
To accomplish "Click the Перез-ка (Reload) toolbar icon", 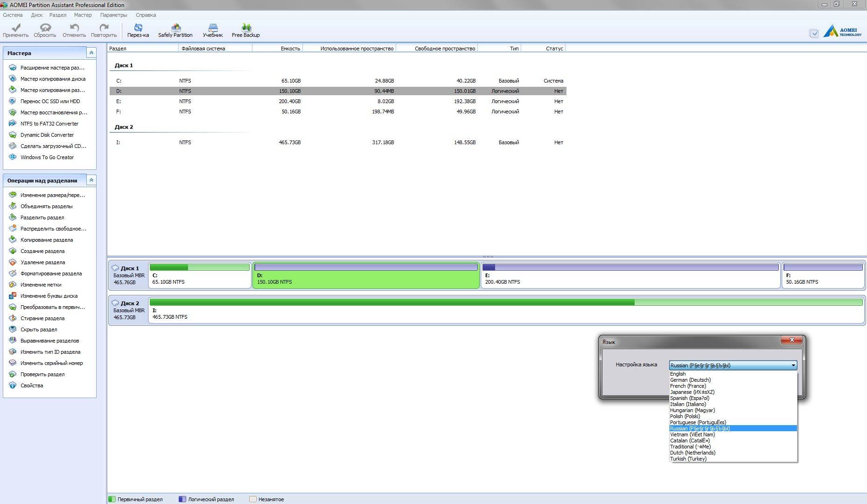I will (138, 30).
